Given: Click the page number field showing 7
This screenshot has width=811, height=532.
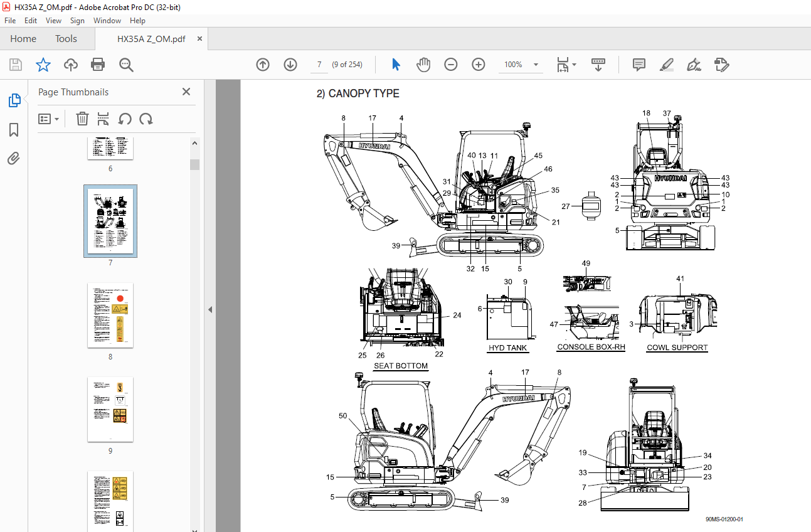Looking at the screenshot, I should 319,65.
